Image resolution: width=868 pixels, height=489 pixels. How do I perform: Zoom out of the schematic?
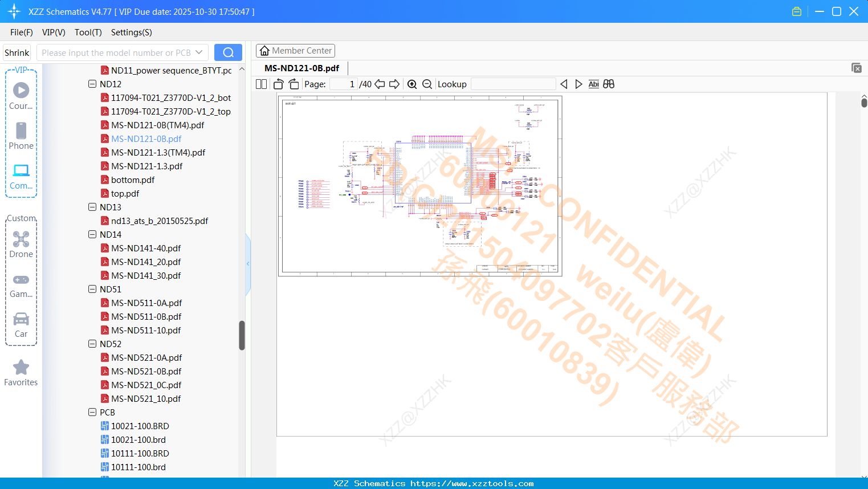427,84
